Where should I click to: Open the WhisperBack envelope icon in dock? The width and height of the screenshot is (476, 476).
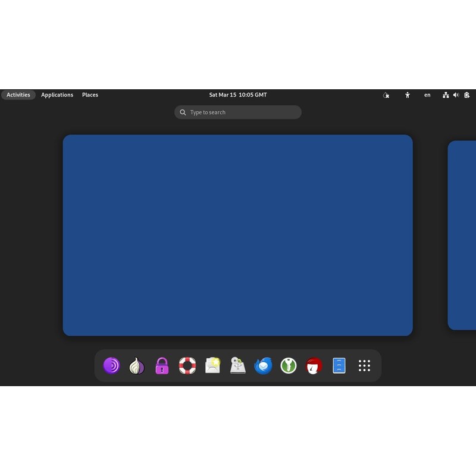pyautogui.click(x=212, y=365)
